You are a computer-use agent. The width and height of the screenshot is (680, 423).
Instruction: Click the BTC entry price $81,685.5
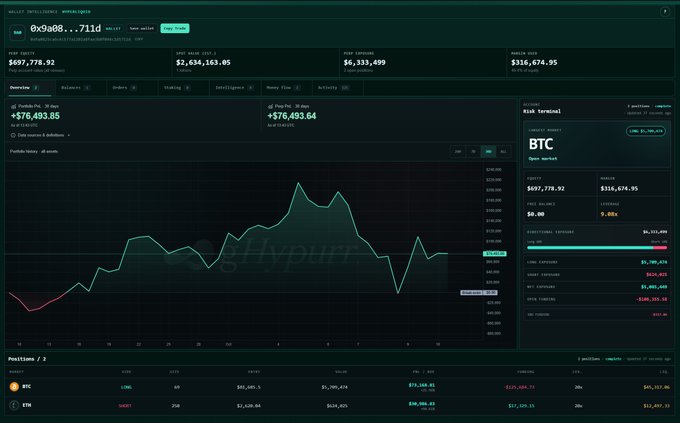tap(248, 387)
